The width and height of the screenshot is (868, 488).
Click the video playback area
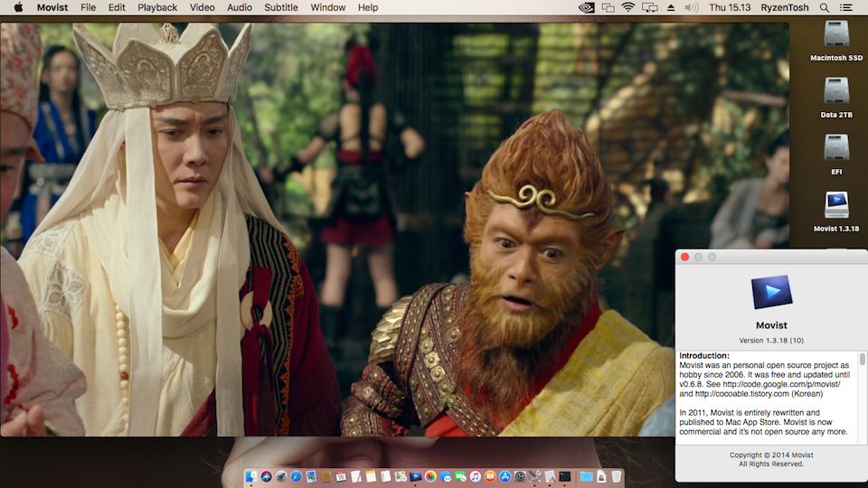click(x=362, y=226)
